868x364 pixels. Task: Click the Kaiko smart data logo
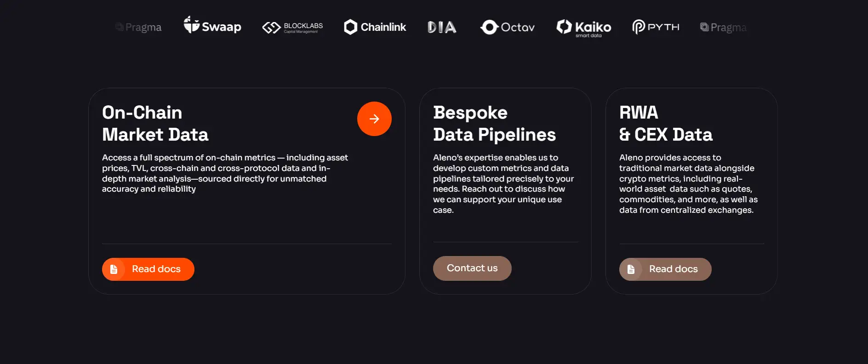point(584,28)
